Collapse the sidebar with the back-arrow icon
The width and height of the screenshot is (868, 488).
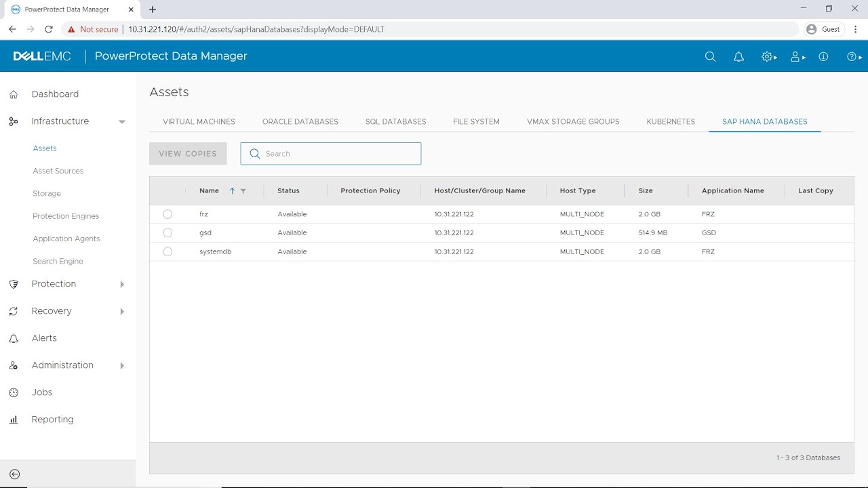click(15, 474)
